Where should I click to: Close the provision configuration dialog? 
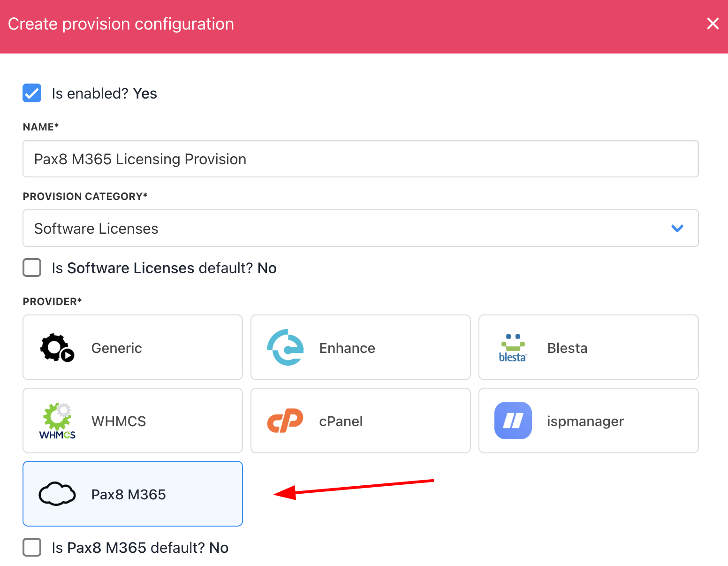coord(713,23)
